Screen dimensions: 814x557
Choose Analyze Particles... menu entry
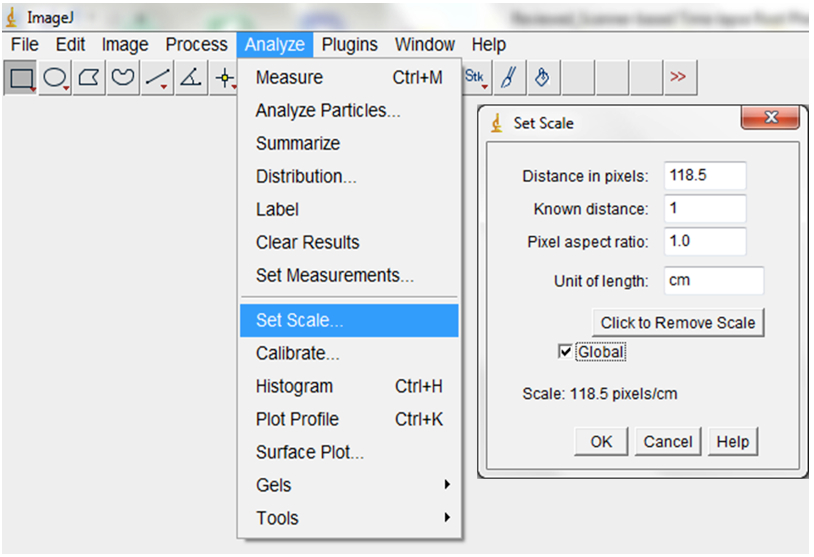click(349, 111)
